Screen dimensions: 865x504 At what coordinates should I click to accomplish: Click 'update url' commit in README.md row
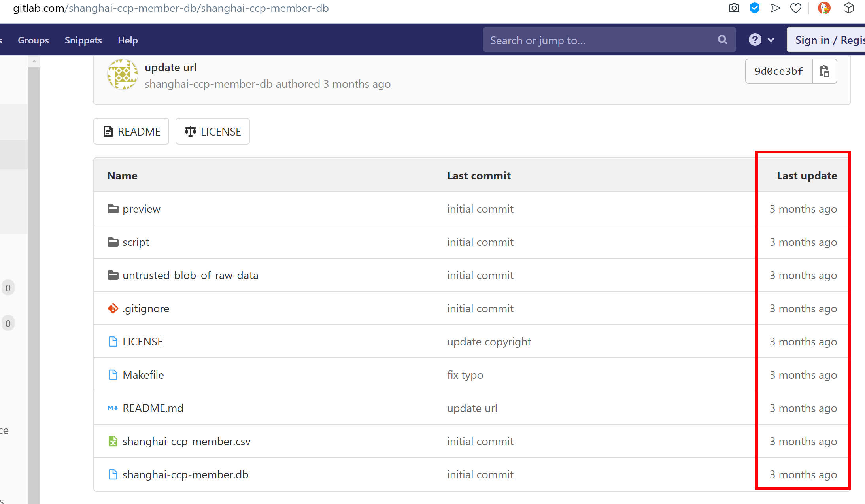(472, 408)
